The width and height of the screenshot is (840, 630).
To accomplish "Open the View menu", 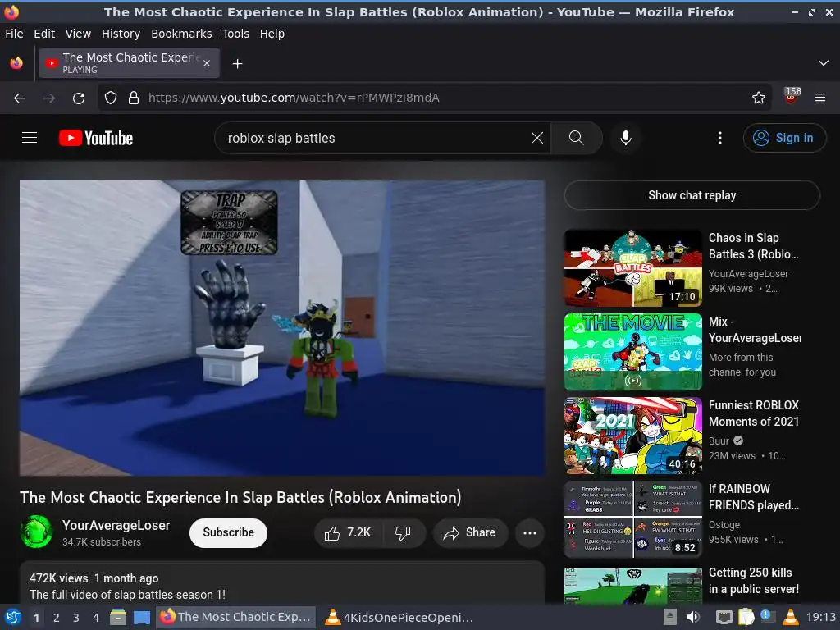I will coord(78,34).
